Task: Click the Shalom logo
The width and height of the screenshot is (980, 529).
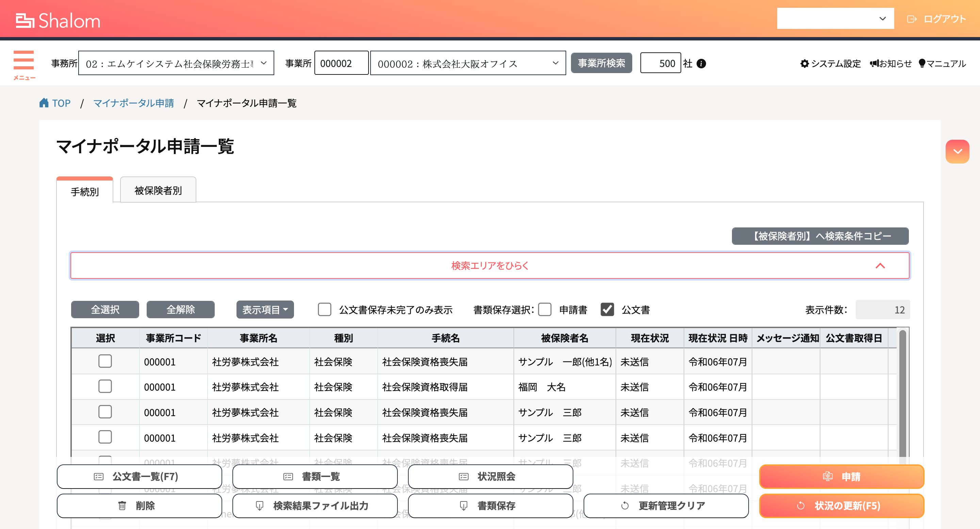Action: coord(58,20)
